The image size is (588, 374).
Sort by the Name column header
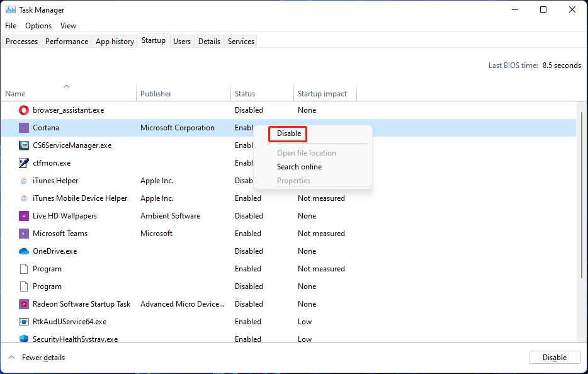click(68, 93)
